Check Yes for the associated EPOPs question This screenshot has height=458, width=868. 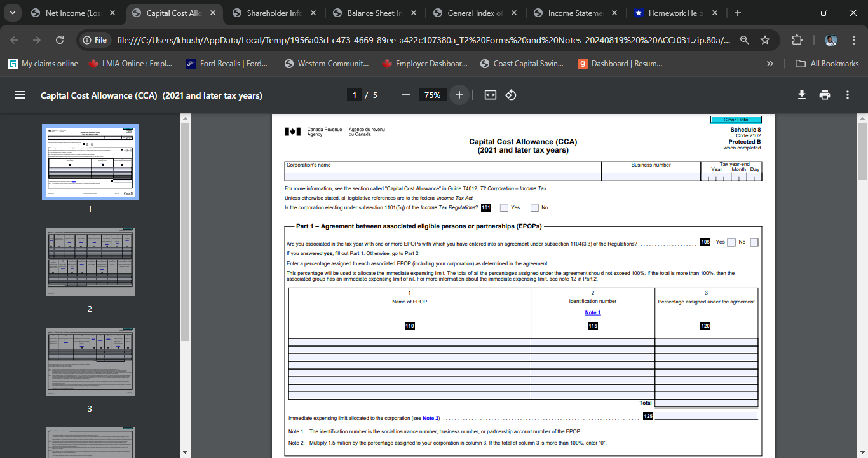tap(731, 242)
